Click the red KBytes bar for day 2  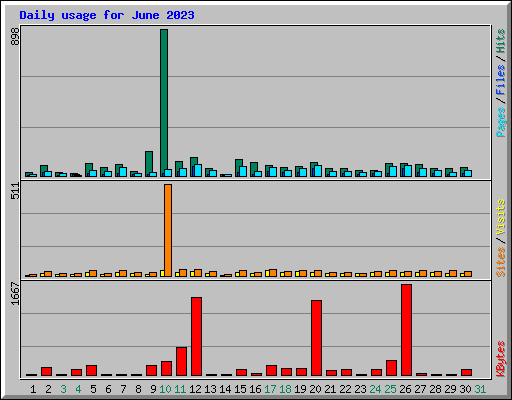(46, 372)
